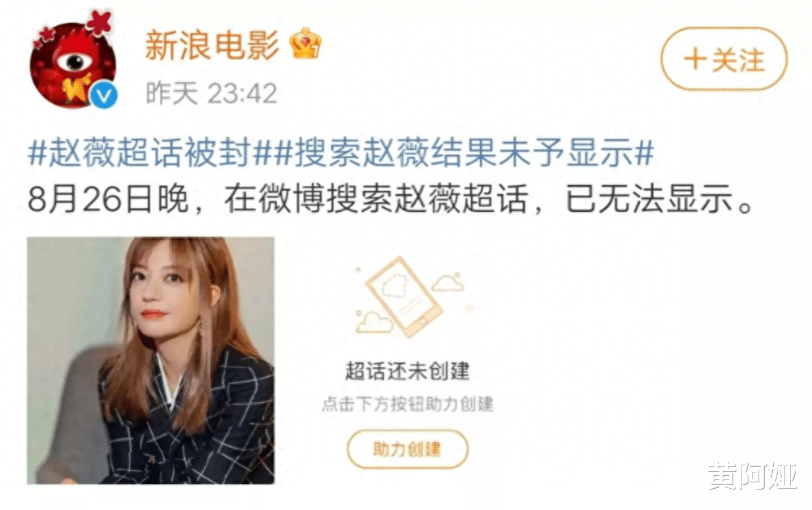
Task: Click the 昨天 23:42 timestamp
Action: [211, 93]
